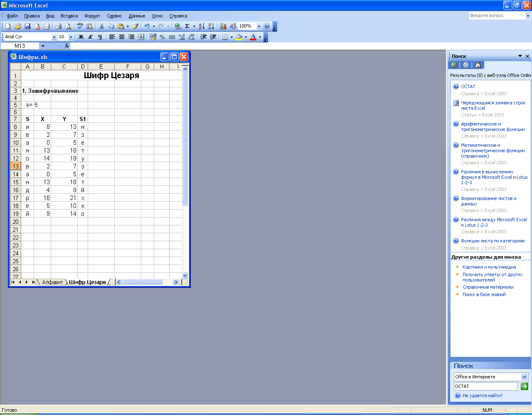The width and height of the screenshot is (532, 415).
Task: Paste using the clipboard icon
Action: pyautogui.click(x=121, y=26)
